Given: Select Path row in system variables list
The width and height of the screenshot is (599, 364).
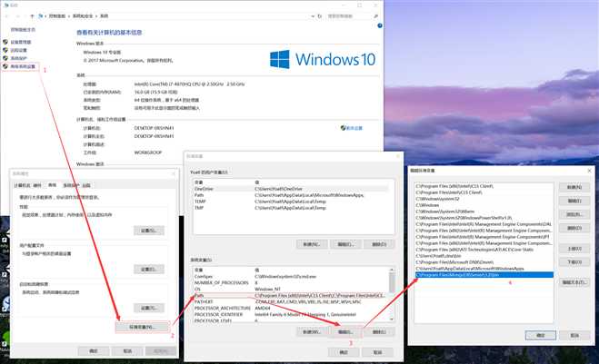Looking at the screenshot, I should coord(290,295).
